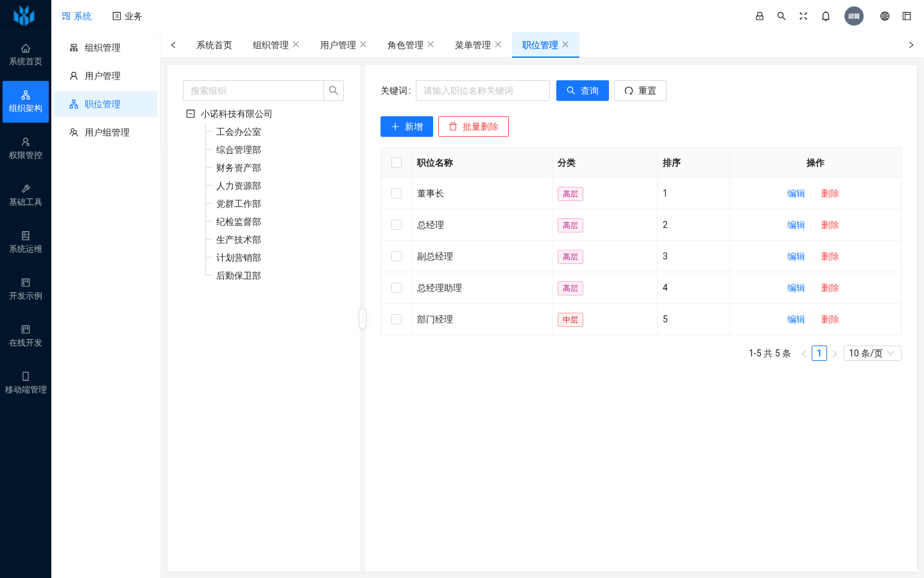Open the 10 条/页 page size dropdown
924x578 pixels.
pos(872,353)
